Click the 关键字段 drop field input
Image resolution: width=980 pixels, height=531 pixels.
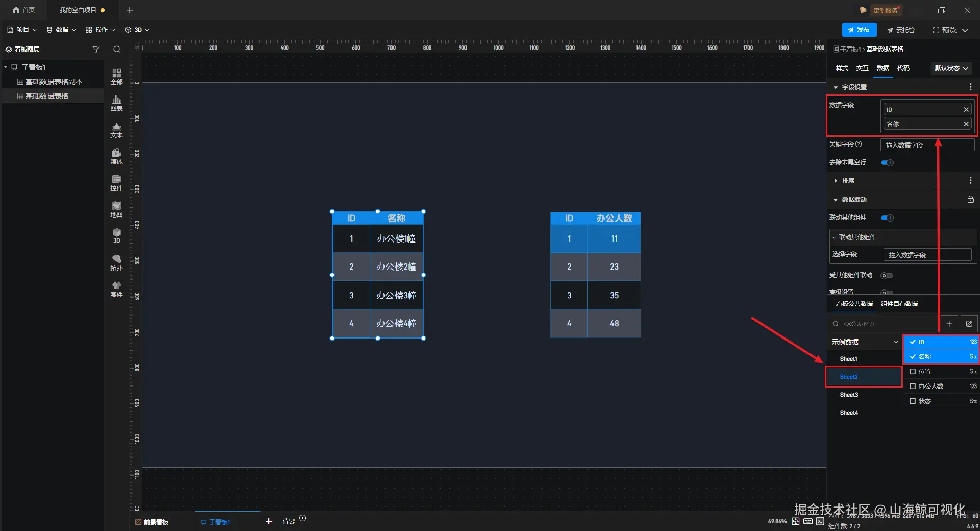coord(927,145)
